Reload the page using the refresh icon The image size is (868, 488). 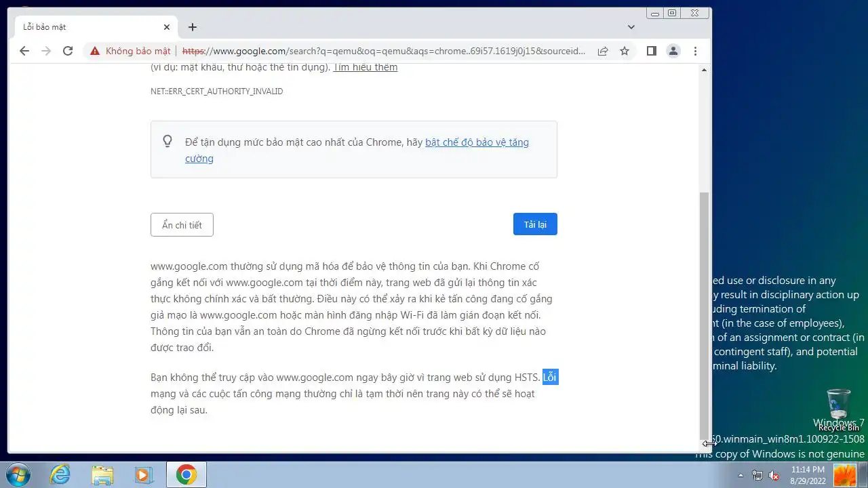[68, 51]
